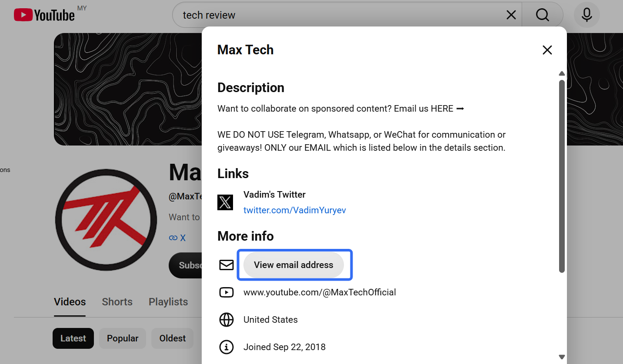The width and height of the screenshot is (623, 364).
Task: Click the dialog scrollbar thumb
Action: [x=562, y=176]
